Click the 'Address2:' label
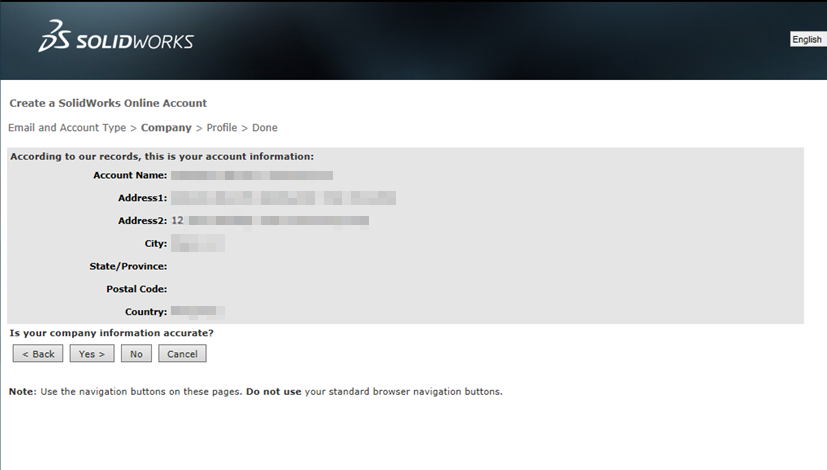 [142, 220]
